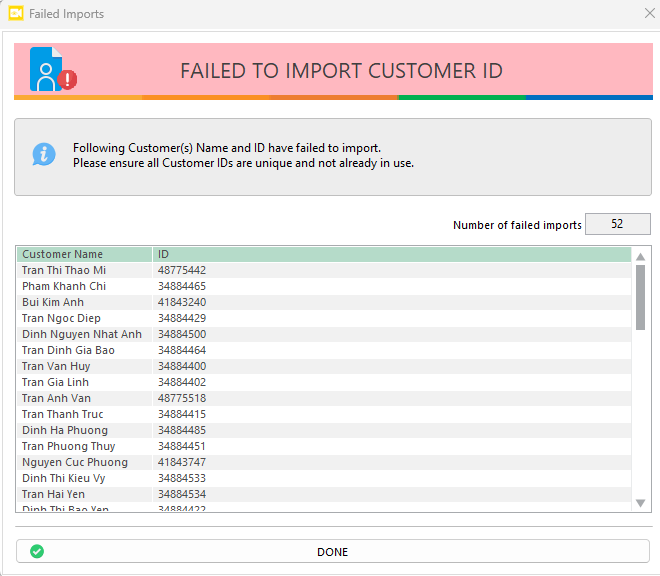
Task: Sort by the ID column header
Action: pos(390,254)
